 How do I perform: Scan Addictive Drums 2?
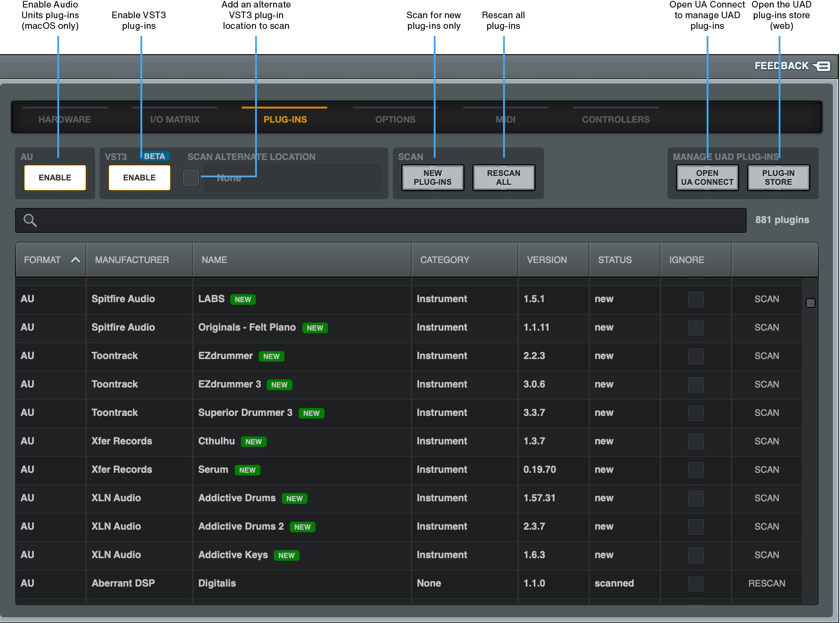(767, 527)
